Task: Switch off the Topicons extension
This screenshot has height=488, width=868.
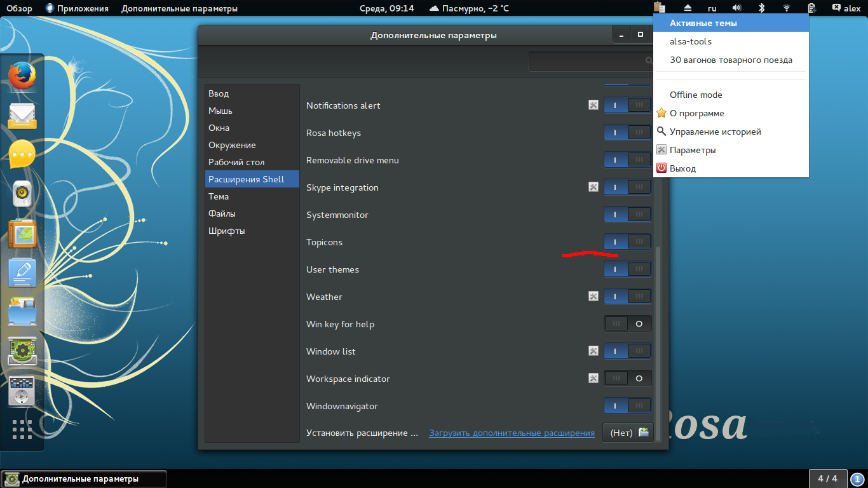Action: [x=627, y=242]
